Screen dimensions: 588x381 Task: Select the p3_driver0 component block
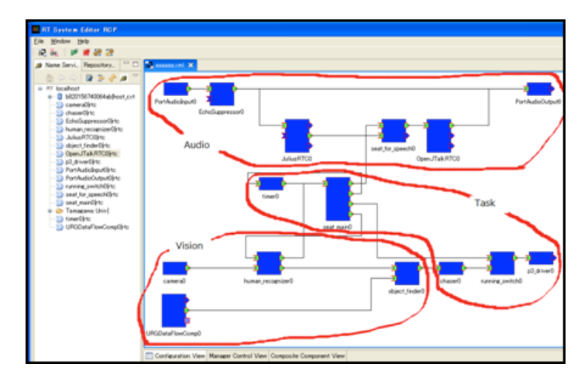click(541, 258)
